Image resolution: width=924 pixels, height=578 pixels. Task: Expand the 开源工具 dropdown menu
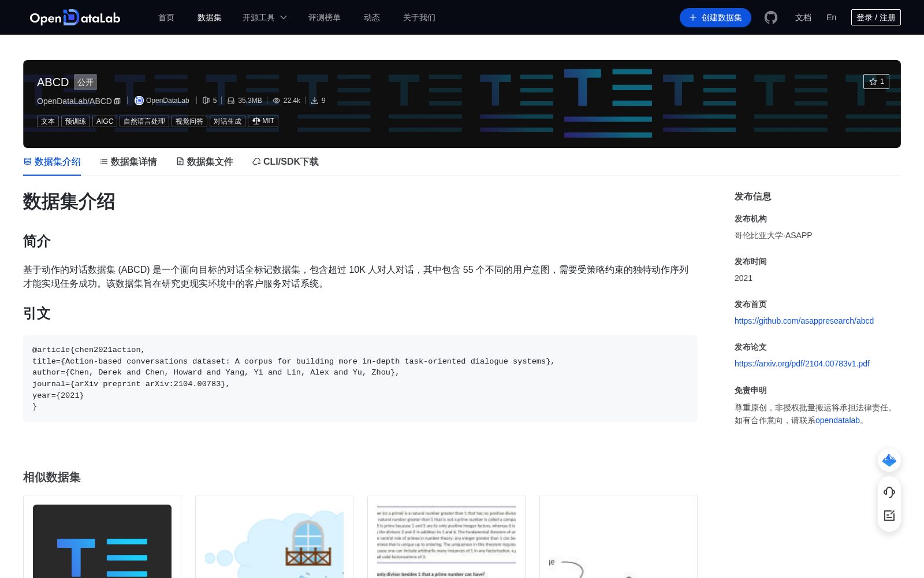(264, 17)
